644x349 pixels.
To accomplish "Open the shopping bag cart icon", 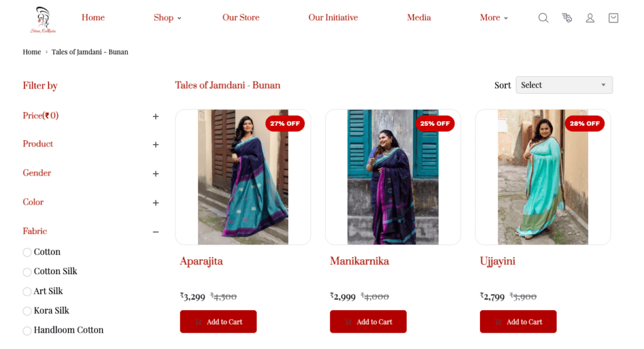I will [x=613, y=18].
